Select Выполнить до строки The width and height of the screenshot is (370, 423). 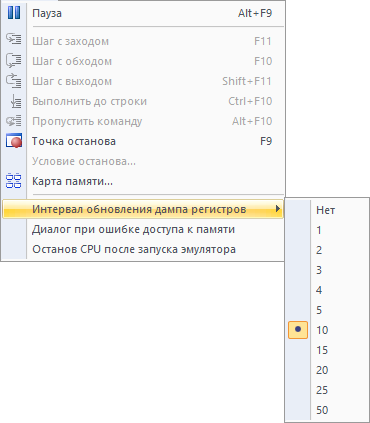pyautogui.click(x=143, y=101)
